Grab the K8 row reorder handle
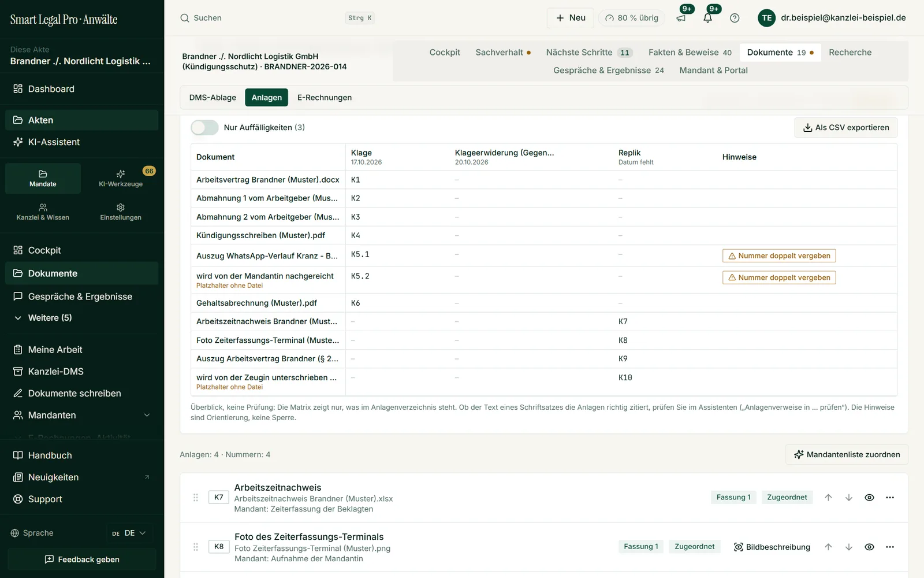The height and width of the screenshot is (578, 924). pyautogui.click(x=196, y=547)
